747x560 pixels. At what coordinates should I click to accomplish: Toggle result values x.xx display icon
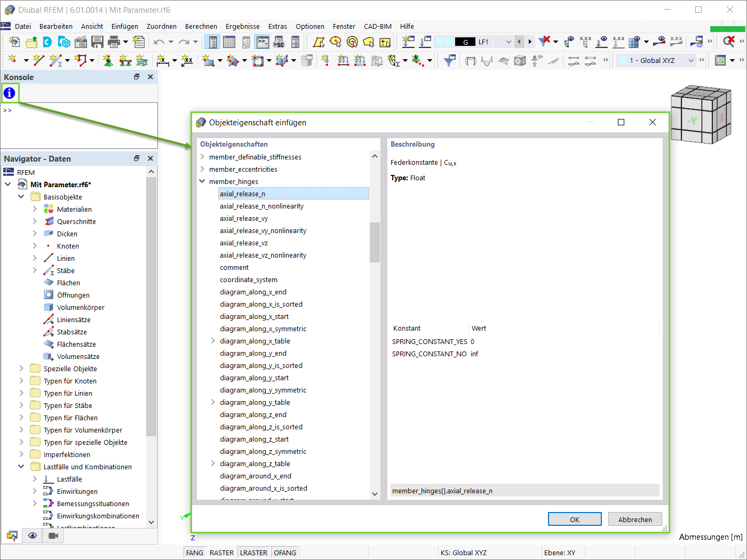(x=677, y=42)
